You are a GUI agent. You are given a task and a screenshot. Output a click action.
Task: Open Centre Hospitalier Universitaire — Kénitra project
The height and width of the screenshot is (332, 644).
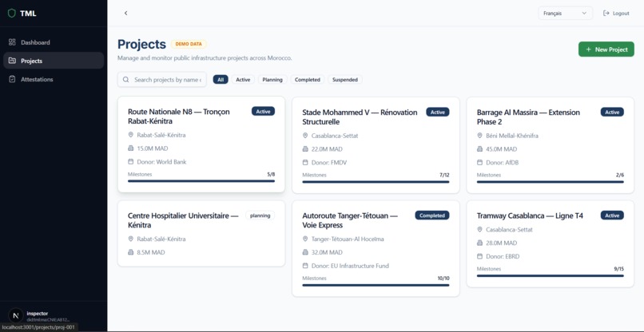pos(201,234)
